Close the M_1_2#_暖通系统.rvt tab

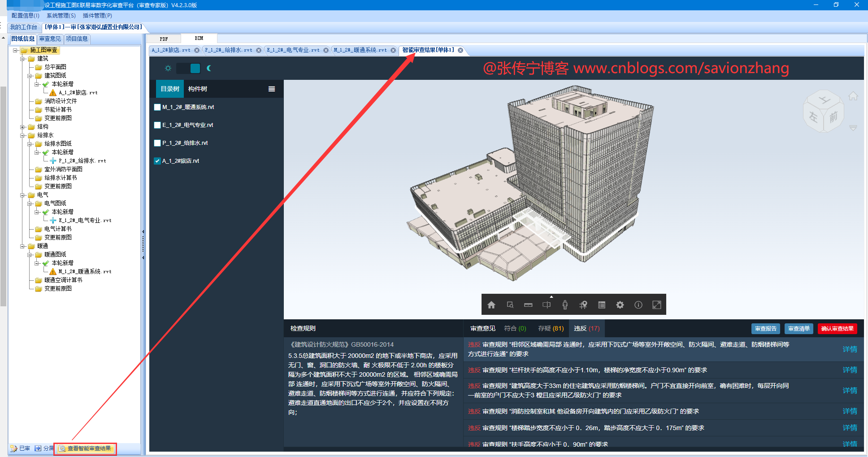[x=393, y=50]
